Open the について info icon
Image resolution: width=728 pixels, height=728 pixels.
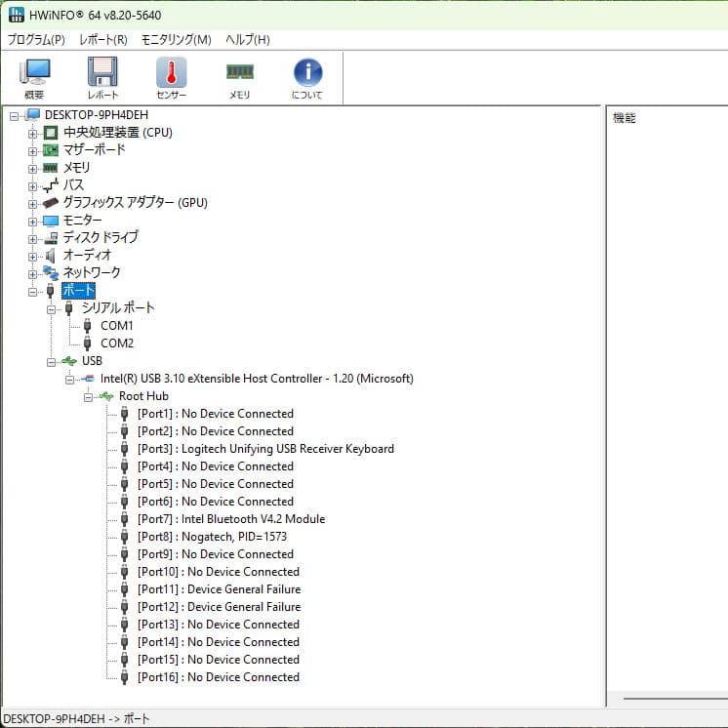pos(307,77)
